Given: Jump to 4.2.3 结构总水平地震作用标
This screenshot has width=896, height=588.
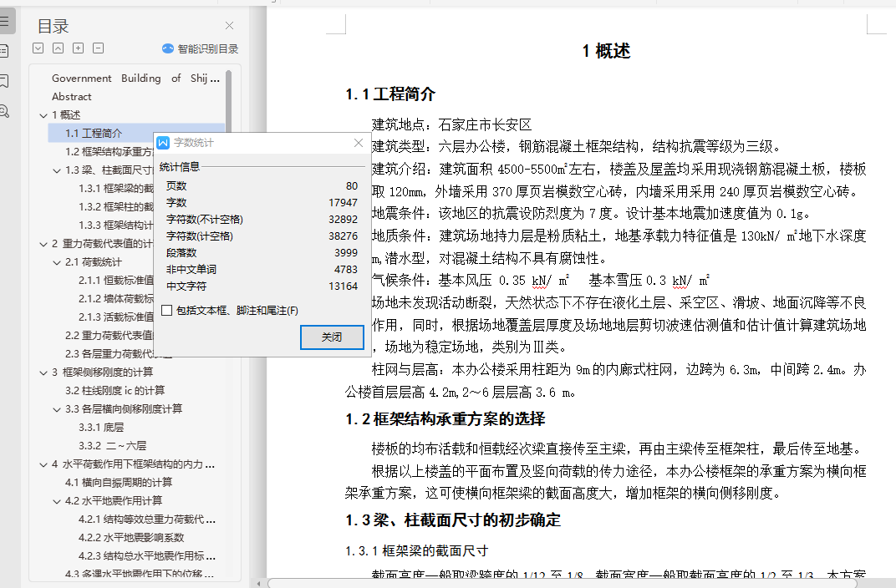Looking at the screenshot, I should tap(147, 556).
